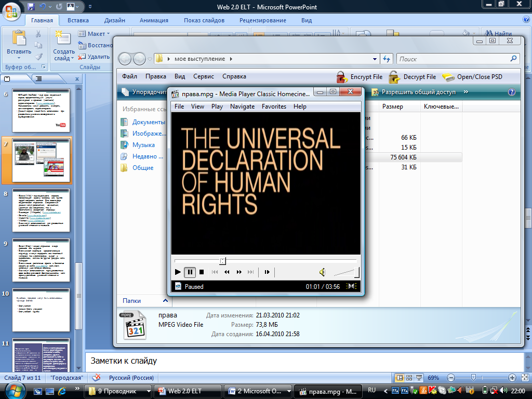
Task: Open Help menu in Media Player Classic
Action: point(300,107)
